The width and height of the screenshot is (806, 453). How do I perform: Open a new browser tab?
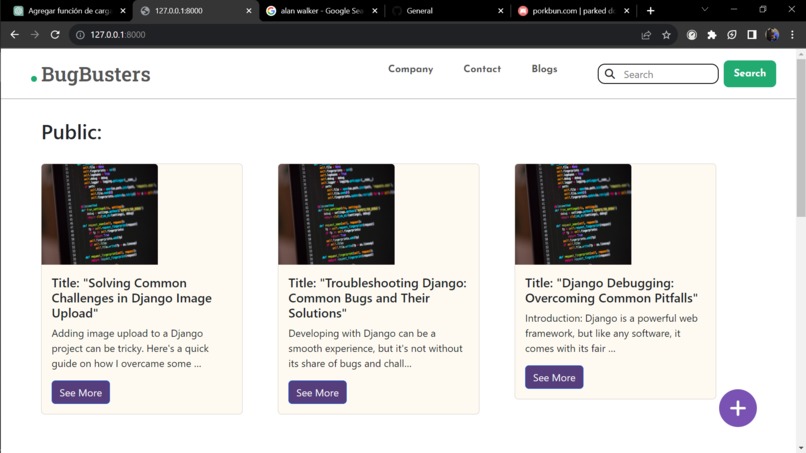(x=650, y=10)
